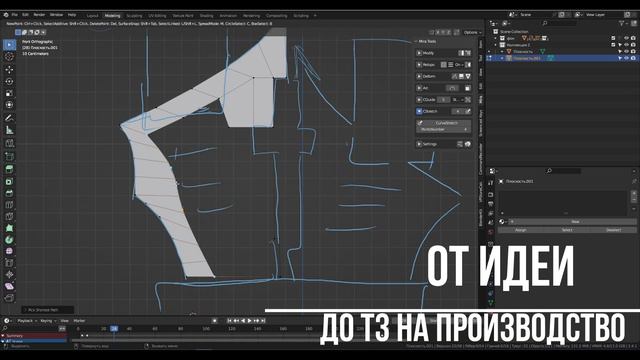Viewport: 640px width, 360px height.
Task: Expand the CGuide row in Mira Tools
Action: [419, 100]
